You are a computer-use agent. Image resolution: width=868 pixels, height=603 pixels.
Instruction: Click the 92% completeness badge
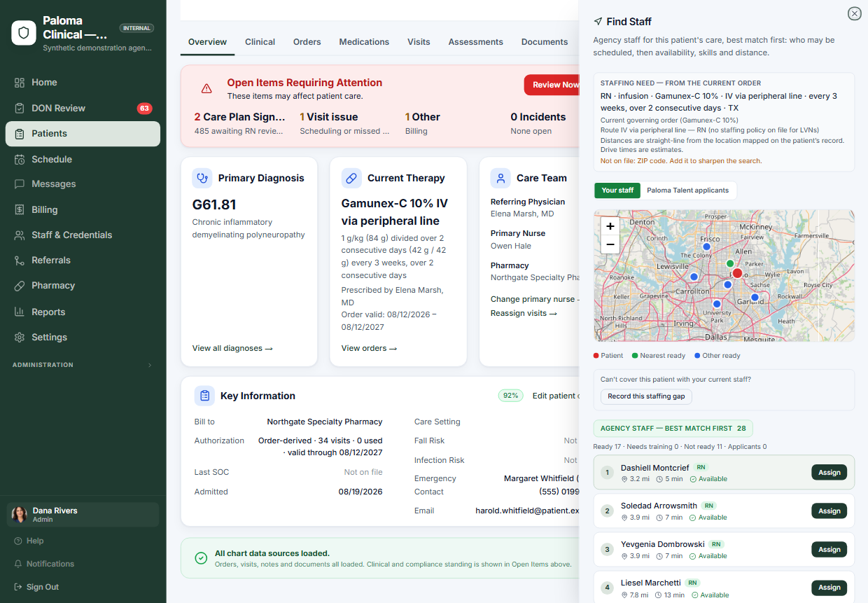511,396
